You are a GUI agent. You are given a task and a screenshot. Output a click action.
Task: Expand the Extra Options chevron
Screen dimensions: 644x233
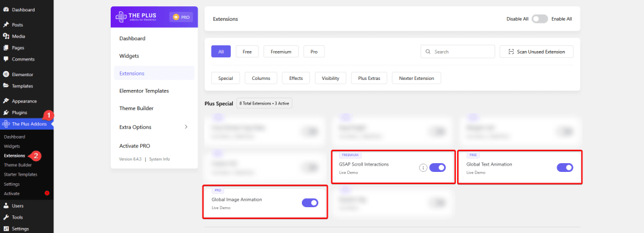(186, 127)
